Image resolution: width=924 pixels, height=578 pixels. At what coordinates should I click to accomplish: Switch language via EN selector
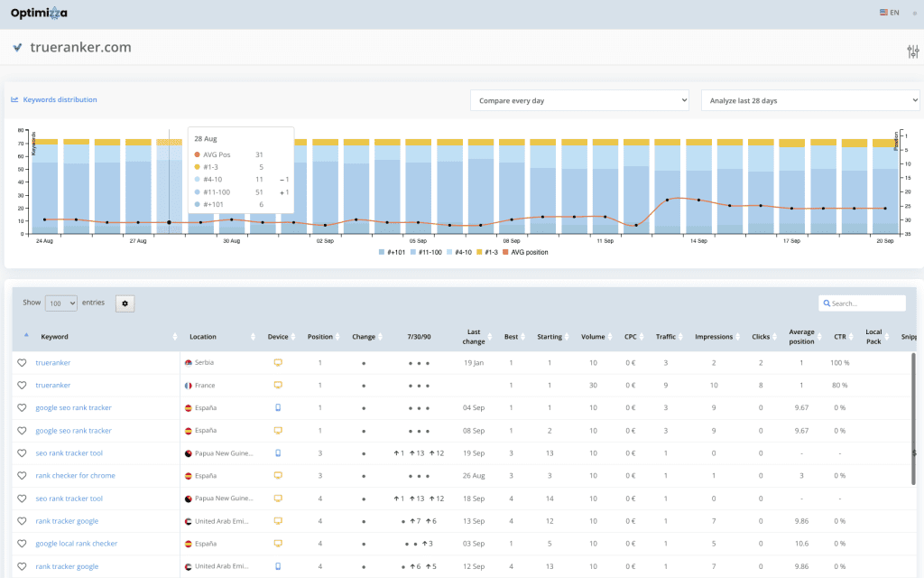coord(894,13)
